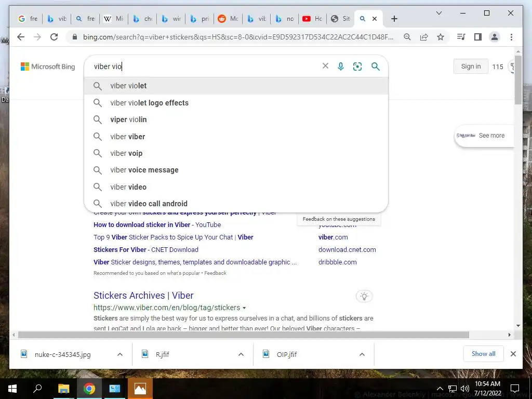532x399 pixels.
Task: Open 'Stickers For Viber - CNET Download' link
Action: coord(146,250)
